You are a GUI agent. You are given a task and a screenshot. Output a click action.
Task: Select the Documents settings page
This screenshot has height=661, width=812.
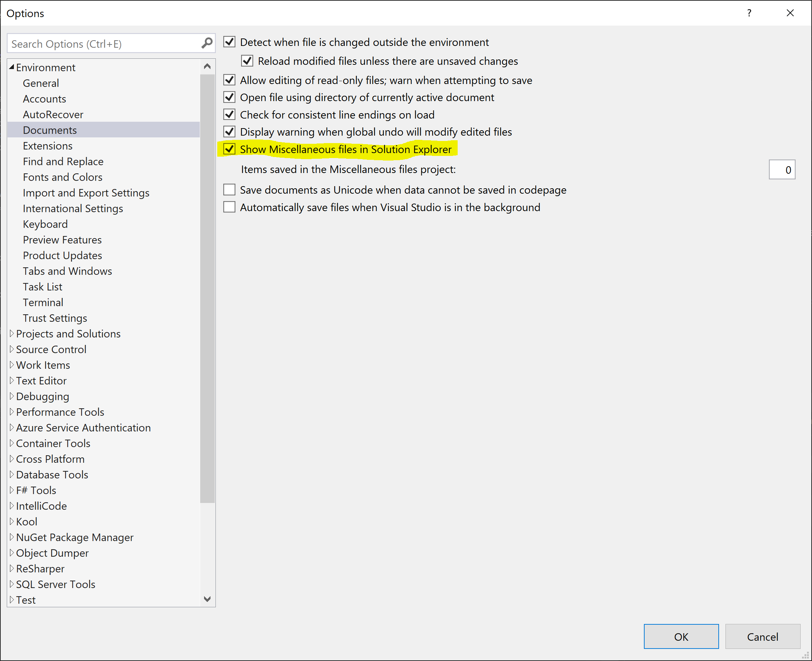[50, 130]
